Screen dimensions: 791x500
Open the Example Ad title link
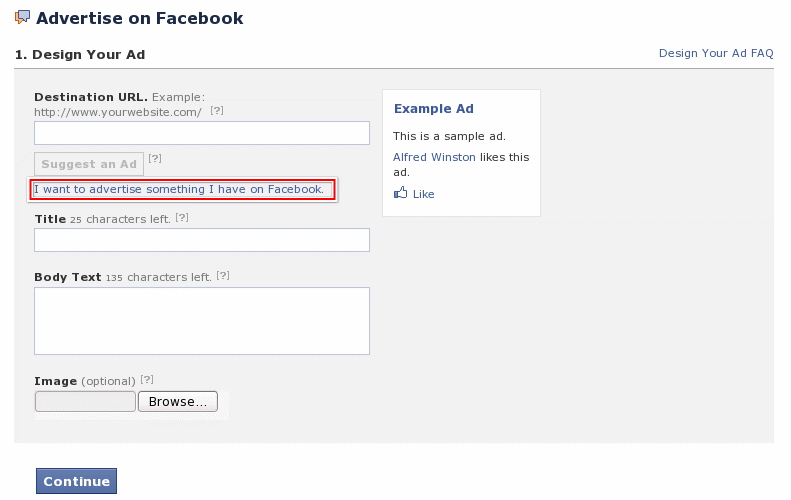[x=433, y=108]
